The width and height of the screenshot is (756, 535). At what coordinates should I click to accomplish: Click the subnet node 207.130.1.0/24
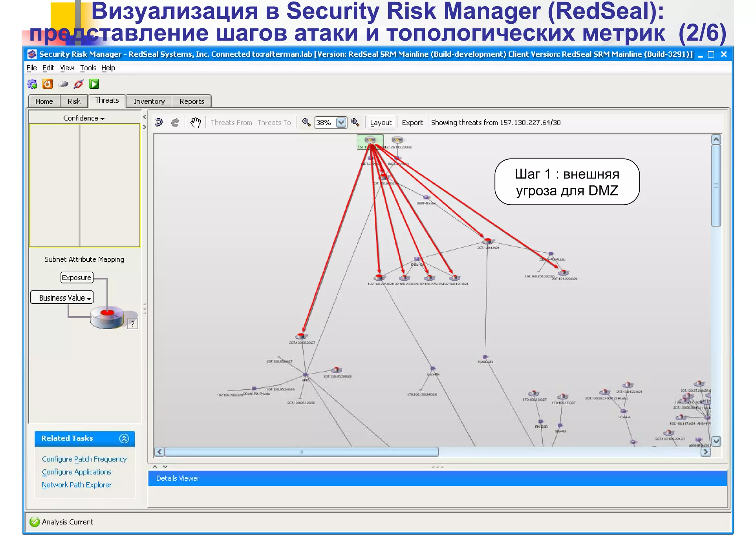tap(488, 241)
